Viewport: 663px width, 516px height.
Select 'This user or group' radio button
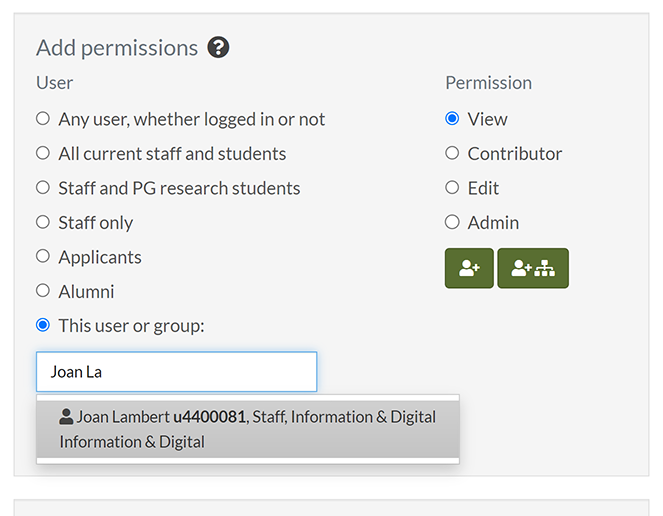tap(43, 326)
